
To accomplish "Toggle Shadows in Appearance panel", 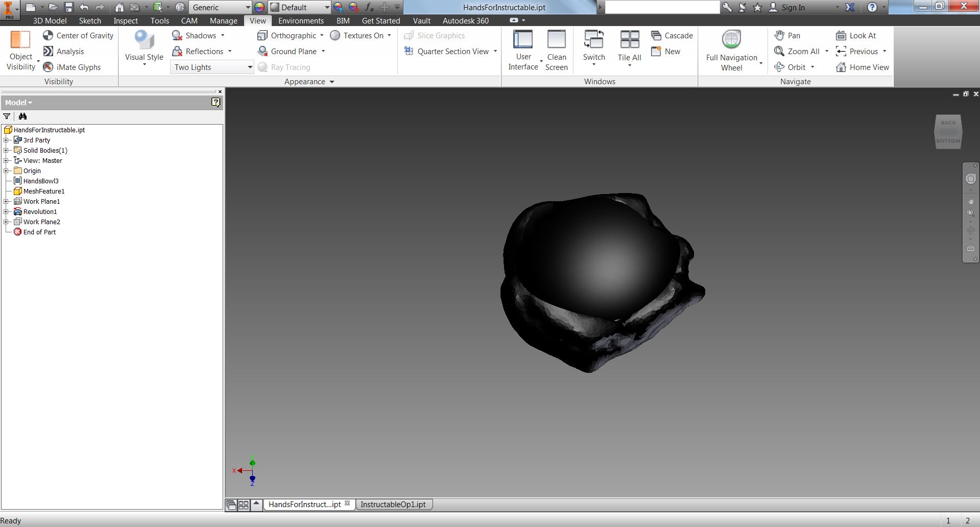I will tap(194, 35).
